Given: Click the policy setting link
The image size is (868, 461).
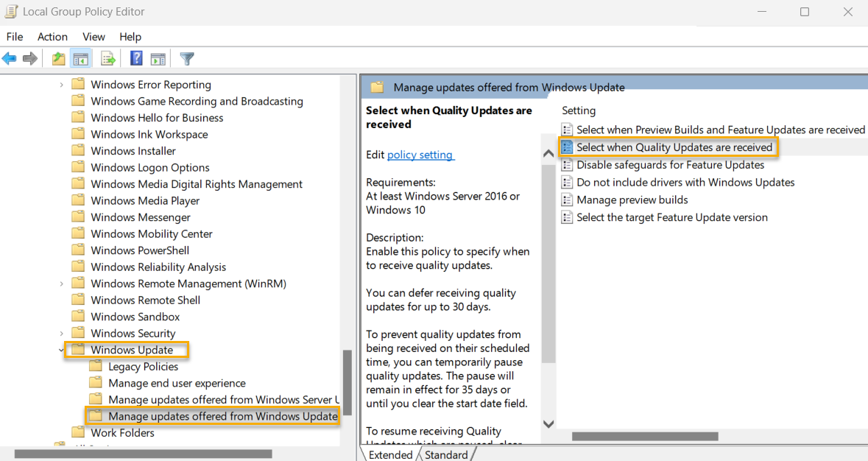Looking at the screenshot, I should click(420, 155).
